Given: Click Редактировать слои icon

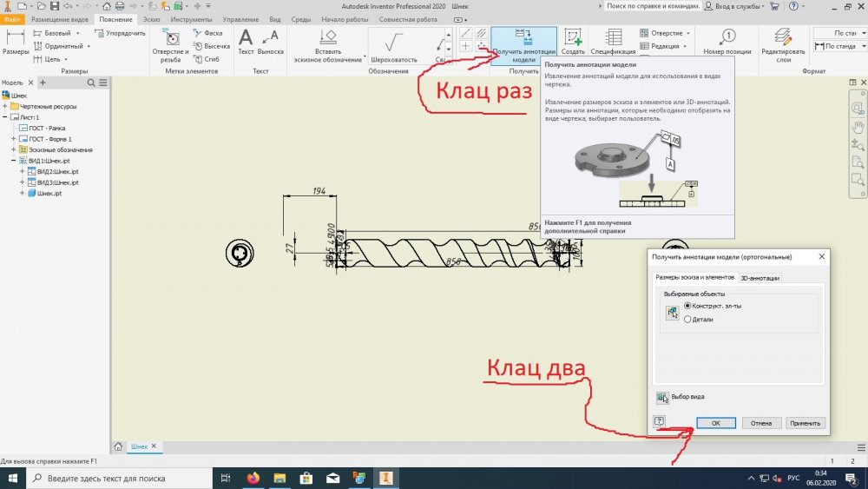Looking at the screenshot, I should 784,43.
